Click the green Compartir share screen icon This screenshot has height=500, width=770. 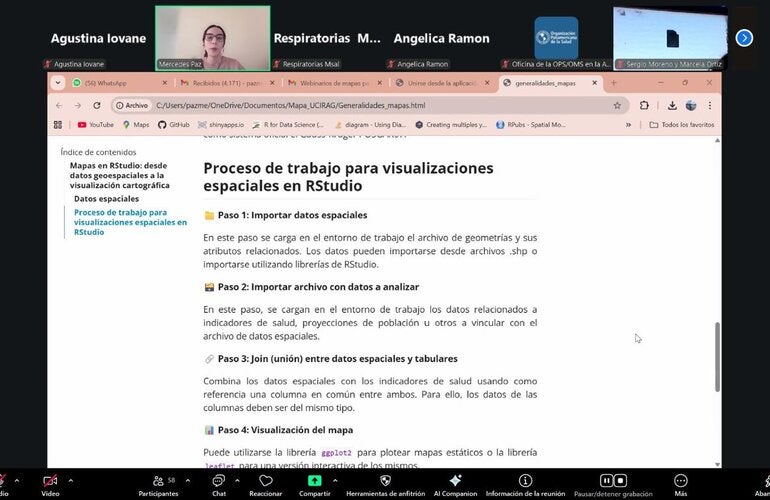[x=315, y=480]
